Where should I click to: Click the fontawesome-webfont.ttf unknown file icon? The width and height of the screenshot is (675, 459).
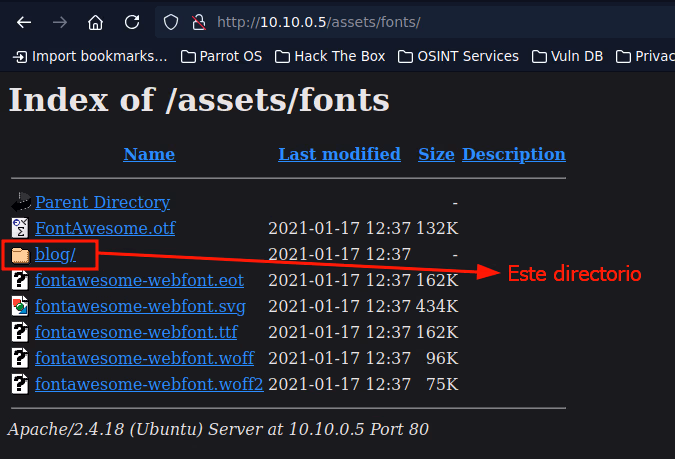tap(20, 332)
